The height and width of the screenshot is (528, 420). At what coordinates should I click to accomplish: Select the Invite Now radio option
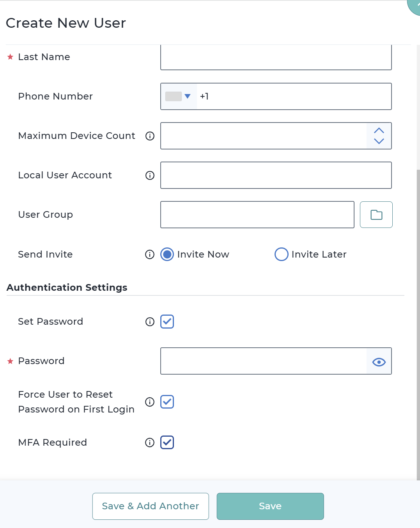click(167, 254)
